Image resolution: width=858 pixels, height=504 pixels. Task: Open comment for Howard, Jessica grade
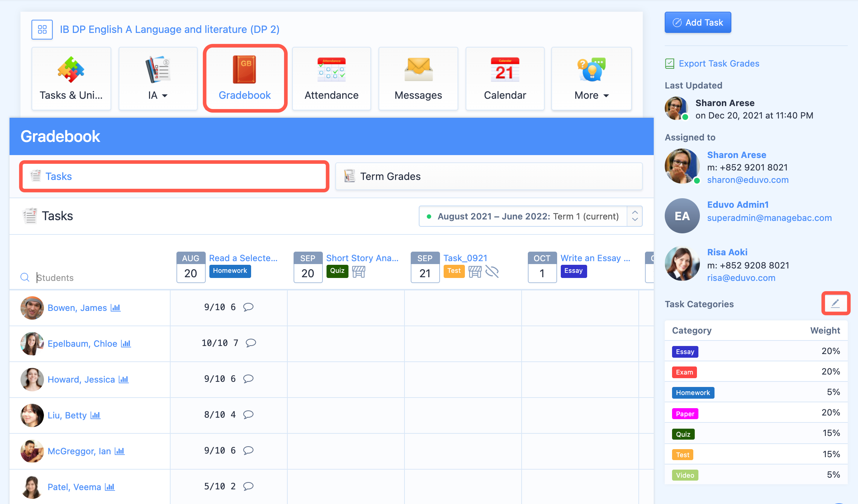pos(248,379)
